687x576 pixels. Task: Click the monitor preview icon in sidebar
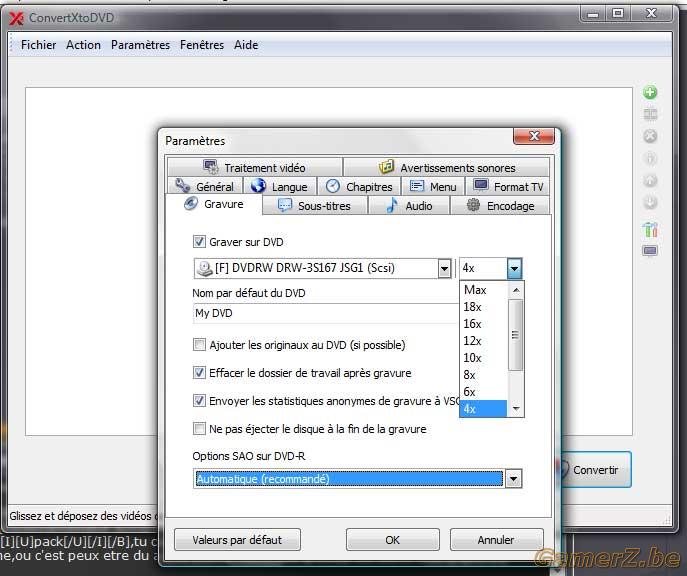(x=650, y=251)
